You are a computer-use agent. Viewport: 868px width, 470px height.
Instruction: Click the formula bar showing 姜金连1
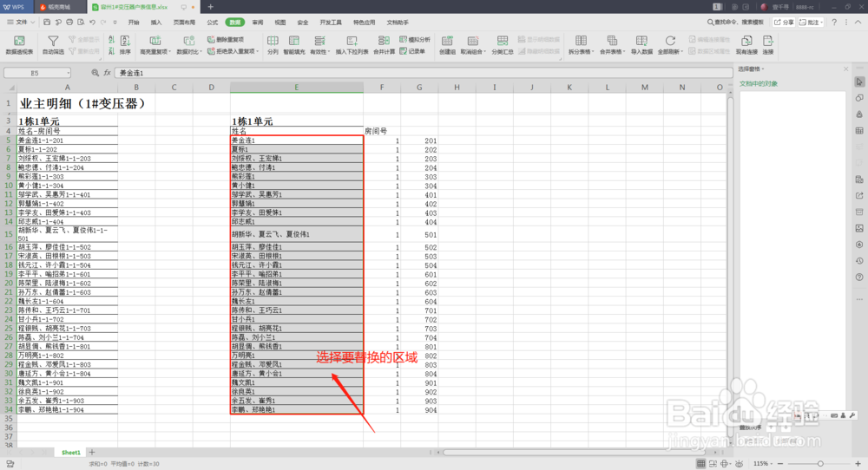(x=424, y=73)
